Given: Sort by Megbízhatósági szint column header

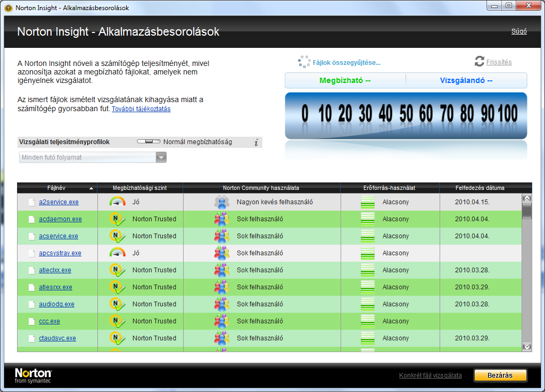Looking at the screenshot, I should click(x=140, y=188).
